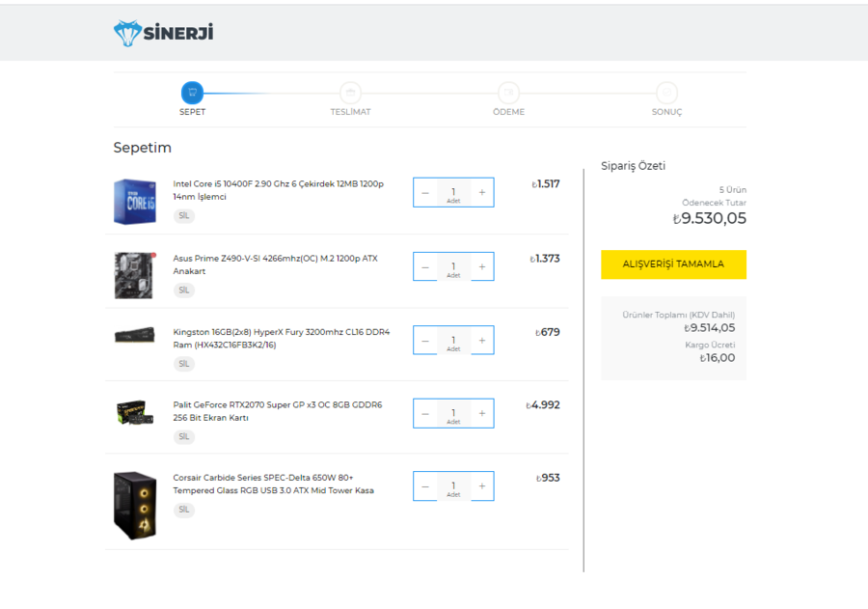The height and width of the screenshot is (609, 868).
Task: Remove Kingston HyperX Fury RAM with SİL
Action: 184,364
